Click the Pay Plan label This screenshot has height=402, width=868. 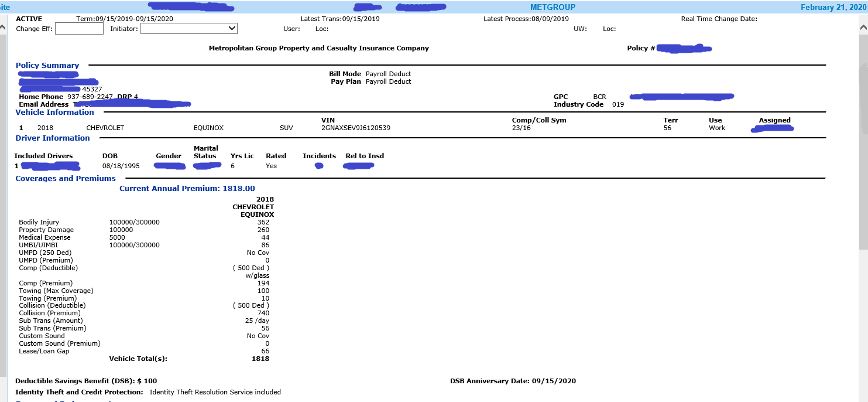(346, 81)
